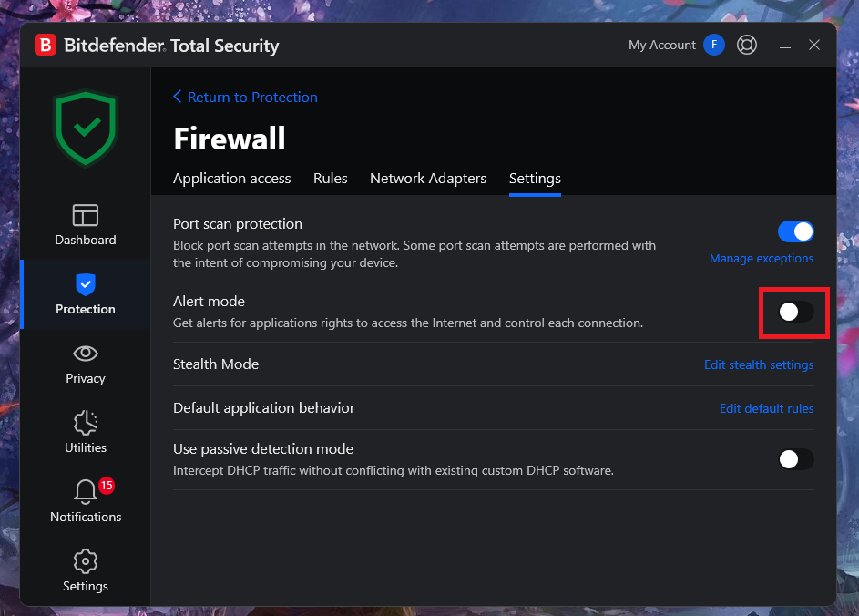This screenshot has width=859, height=616.
Task: Select the Protection shield icon in sidebar
Action: coord(86,284)
